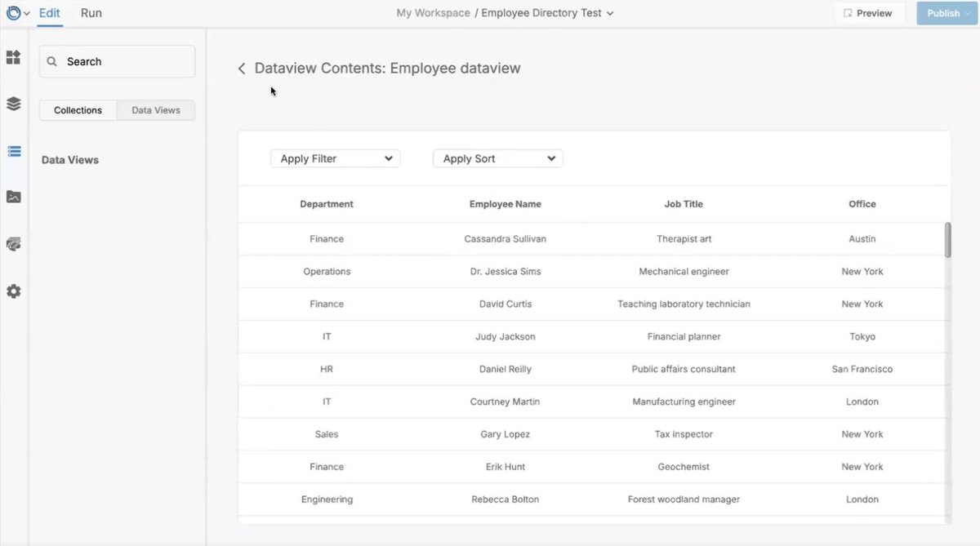
Task: Expand the Employee Directory Test project dropdown
Action: click(611, 13)
